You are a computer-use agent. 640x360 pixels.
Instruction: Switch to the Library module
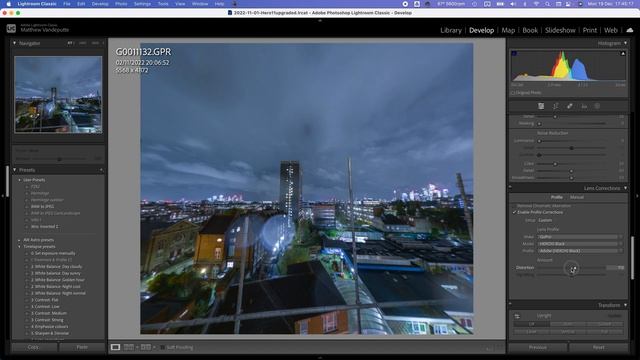tap(451, 30)
